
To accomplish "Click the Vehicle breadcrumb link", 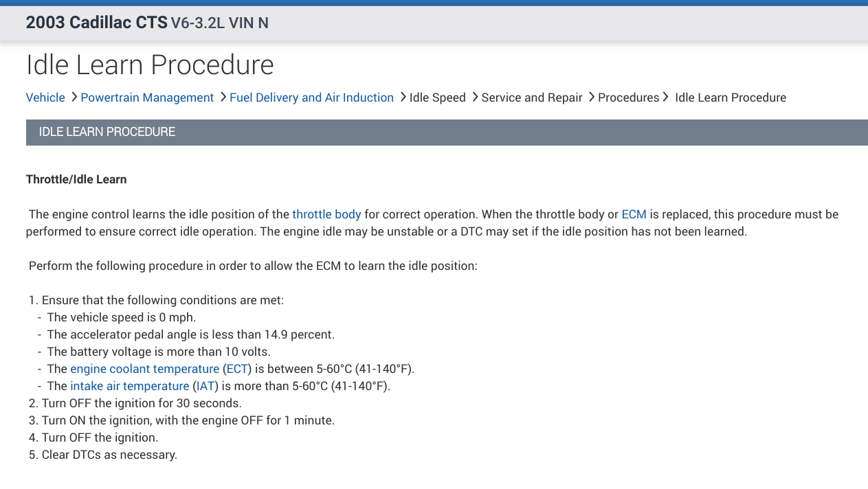I will click(45, 98).
